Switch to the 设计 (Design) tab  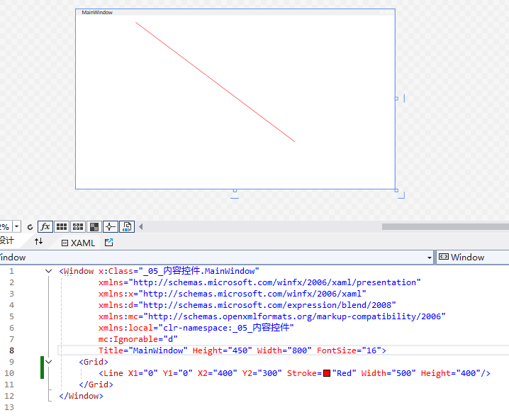pyautogui.click(x=7, y=242)
